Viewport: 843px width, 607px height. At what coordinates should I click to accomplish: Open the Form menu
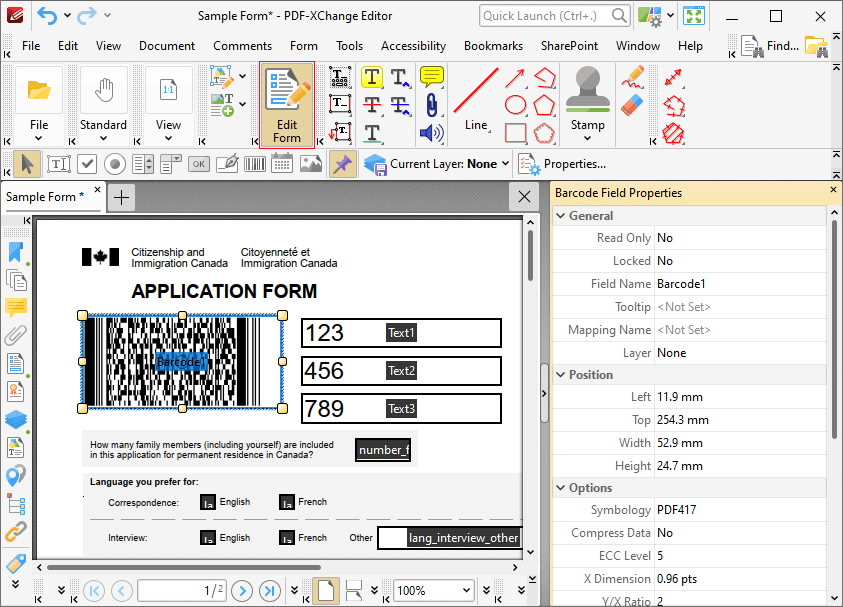pos(304,46)
